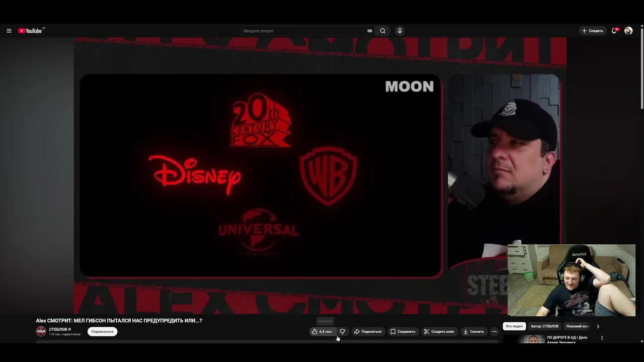The image size is (644, 362).
Task: Save the video via 'Сохранить'
Action: (x=403, y=331)
